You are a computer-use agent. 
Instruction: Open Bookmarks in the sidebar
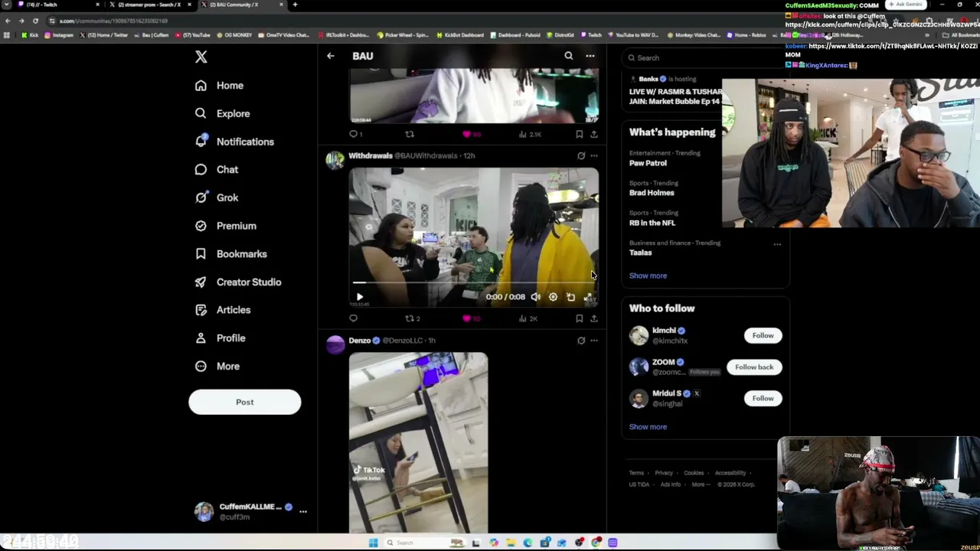pyautogui.click(x=230, y=254)
